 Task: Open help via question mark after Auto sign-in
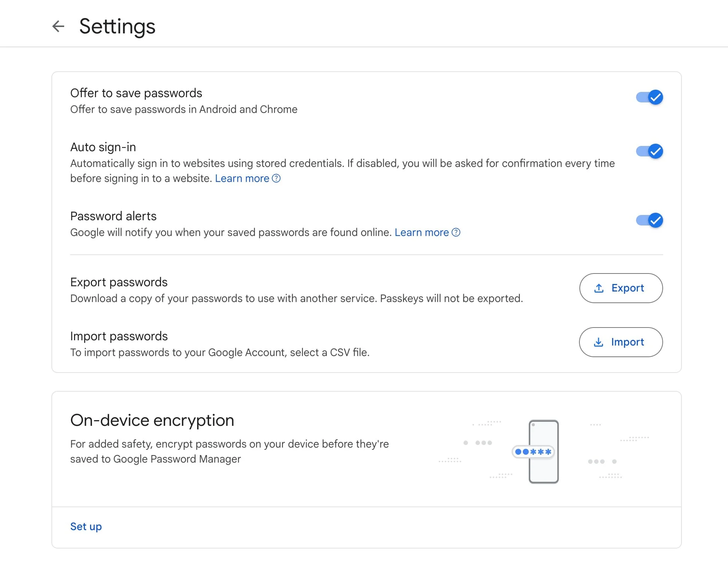(x=277, y=179)
